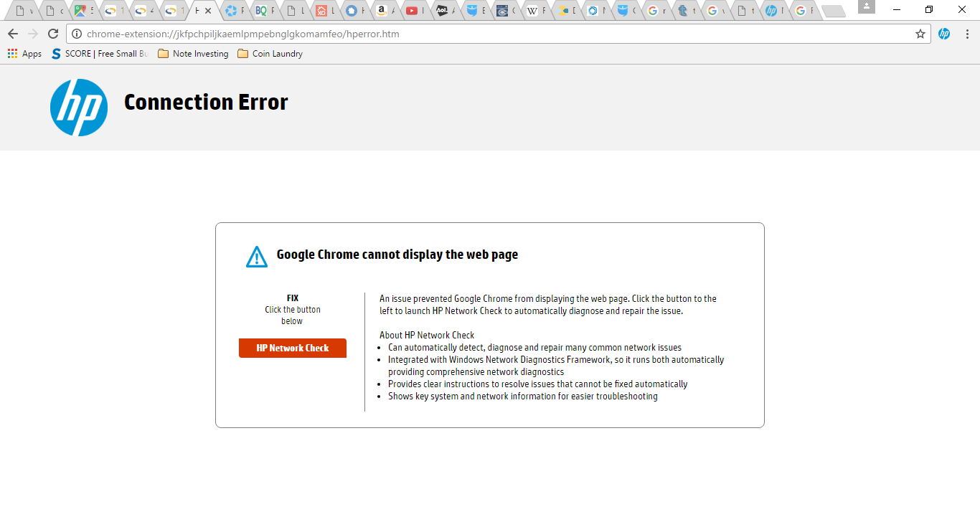Viewport: 980px width, 522px height.
Task: Switch to the blue circle house tab
Action: click(354, 11)
